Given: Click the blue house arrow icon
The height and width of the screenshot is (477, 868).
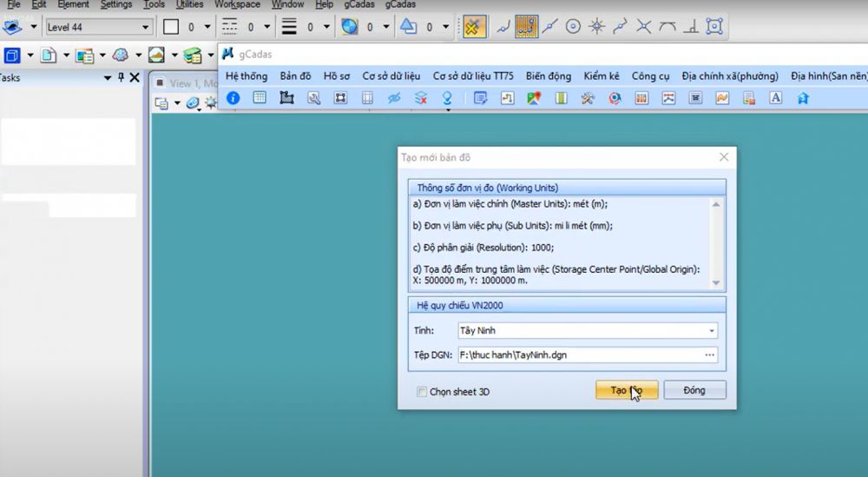Looking at the screenshot, I should coord(803,98).
